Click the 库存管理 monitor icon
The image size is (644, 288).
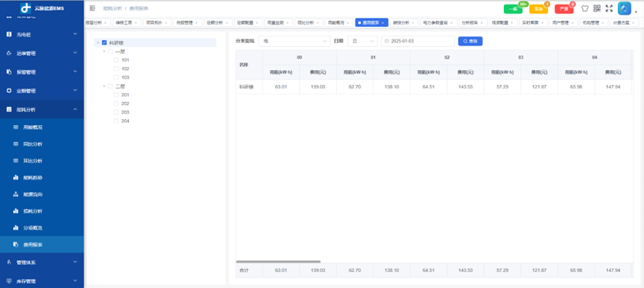(9, 281)
